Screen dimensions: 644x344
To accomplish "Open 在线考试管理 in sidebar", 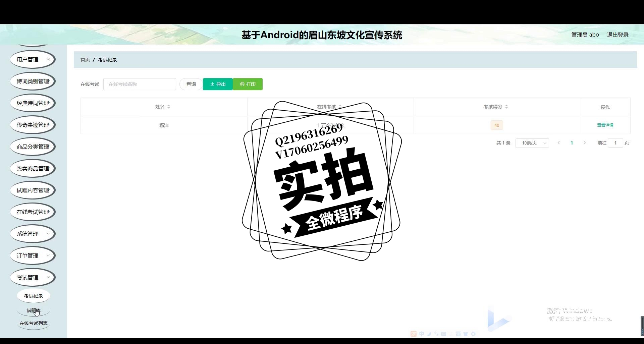I will click(x=33, y=212).
